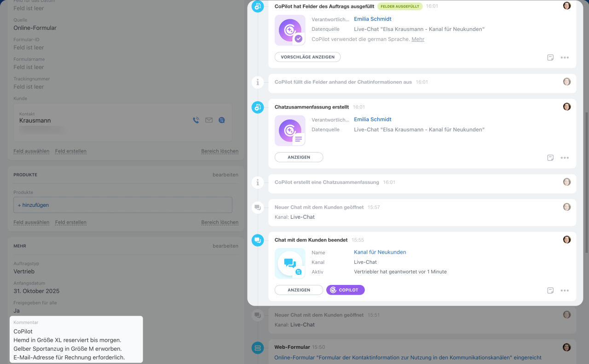The height and width of the screenshot is (364, 589).
Task: Click comment line 'Hemd in Größe XL reserviert bis morgen.'
Action: [67, 340]
